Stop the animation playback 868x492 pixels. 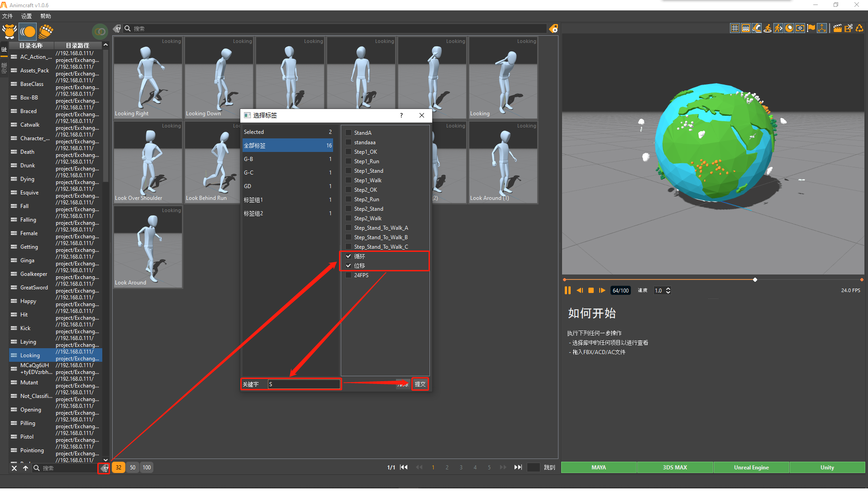point(591,290)
